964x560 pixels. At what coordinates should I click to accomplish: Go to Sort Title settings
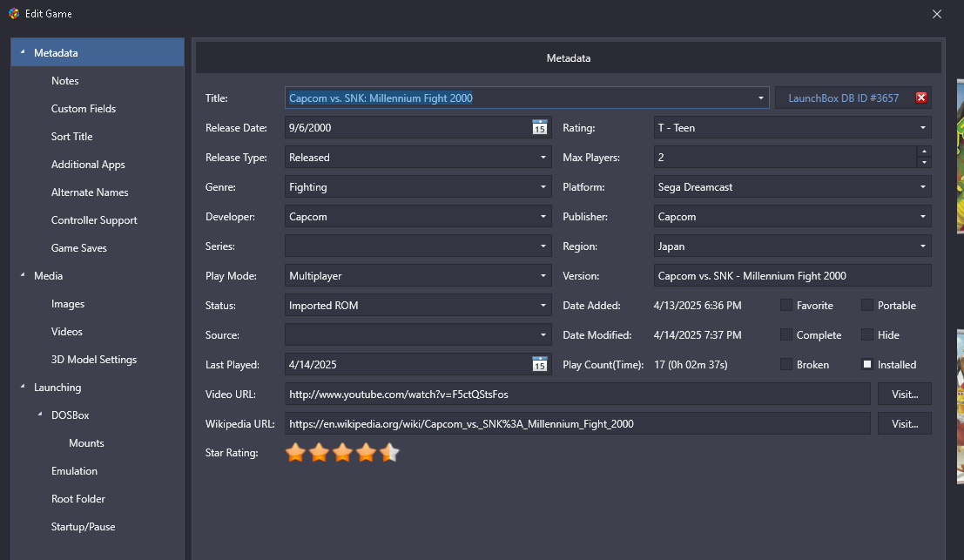[72, 137]
